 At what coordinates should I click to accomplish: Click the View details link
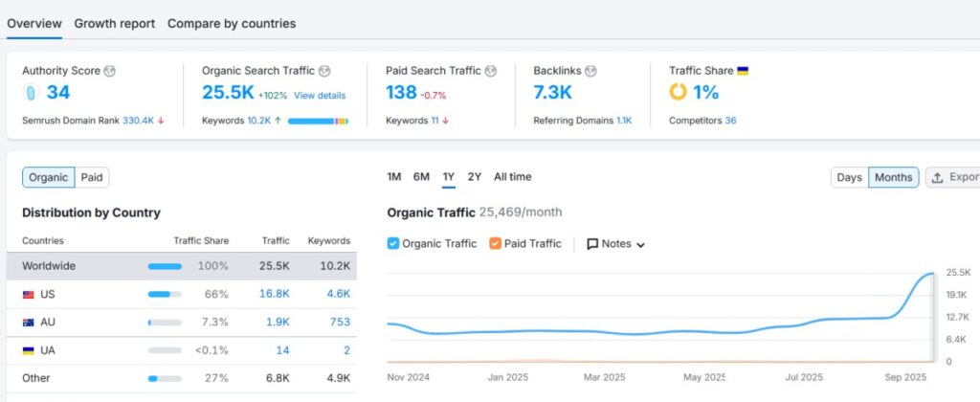[320, 96]
